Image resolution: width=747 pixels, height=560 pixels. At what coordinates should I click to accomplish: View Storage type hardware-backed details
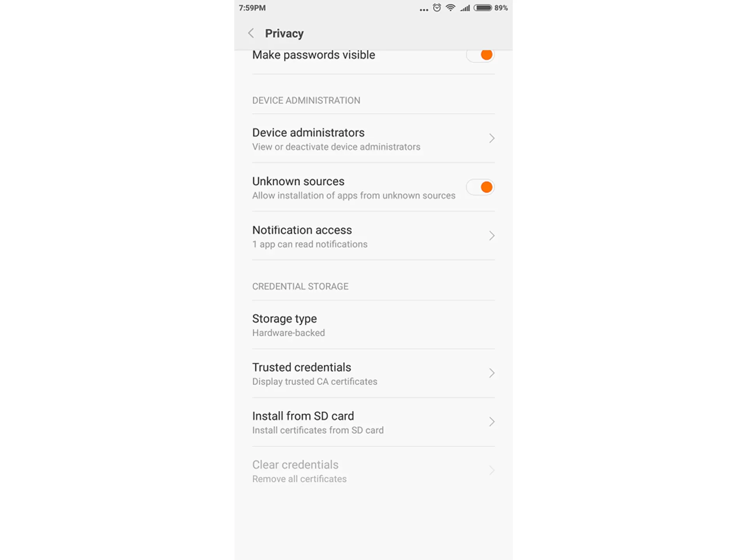pos(373,324)
